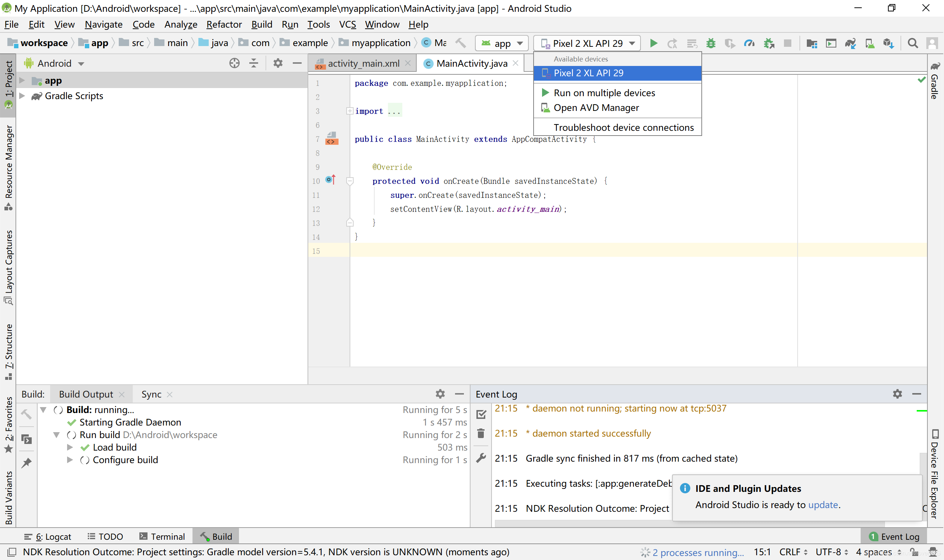Open Build panel settings gear
Image resolution: width=944 pixels, height=560 pixels.
(440, 394)
